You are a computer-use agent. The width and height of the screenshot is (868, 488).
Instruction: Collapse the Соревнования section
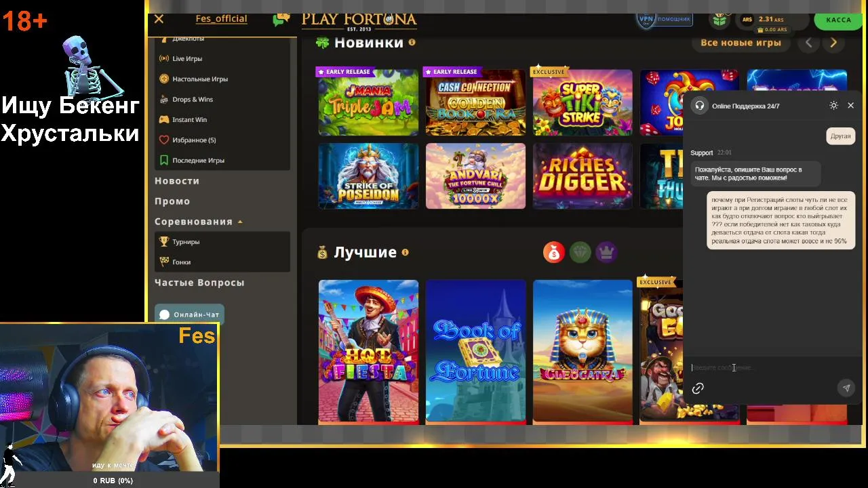[x=198, y=222]
